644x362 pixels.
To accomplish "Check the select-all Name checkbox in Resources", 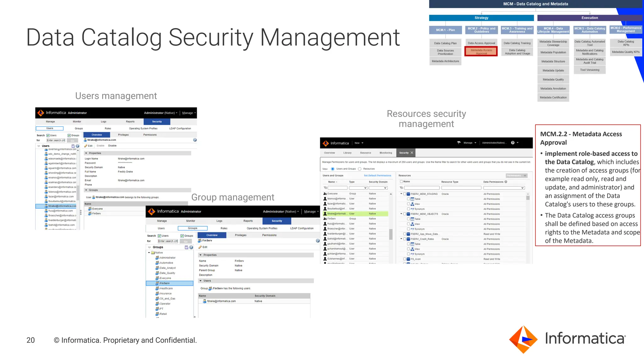I will (x=401, y=182).
